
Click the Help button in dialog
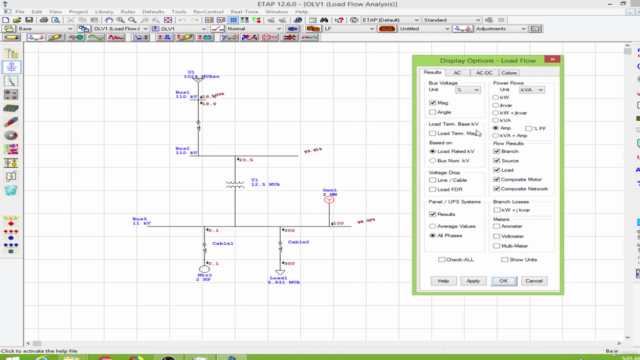(x=443, y=281)
